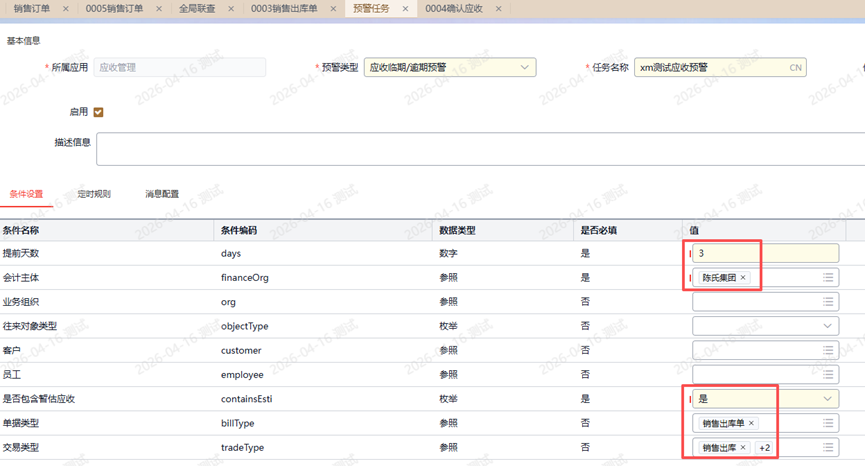Switch to the 消息配置 tab
This screenshot has width=865, height=466.
pyautogui.click(x=162, y=194)
